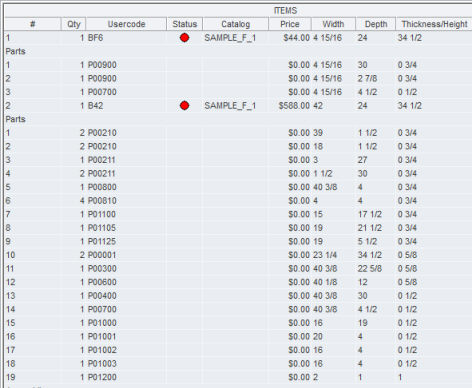Select part P00210 with width 18
472x388 pixels.
tap(238, 146)
